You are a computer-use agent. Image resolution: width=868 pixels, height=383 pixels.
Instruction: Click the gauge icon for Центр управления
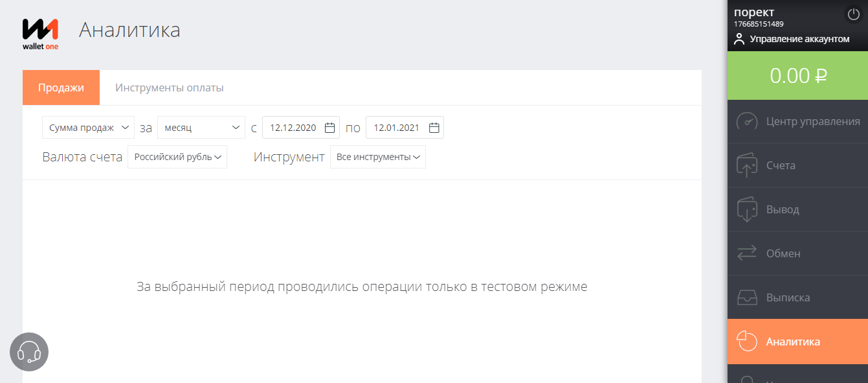(x=747, y=121)
